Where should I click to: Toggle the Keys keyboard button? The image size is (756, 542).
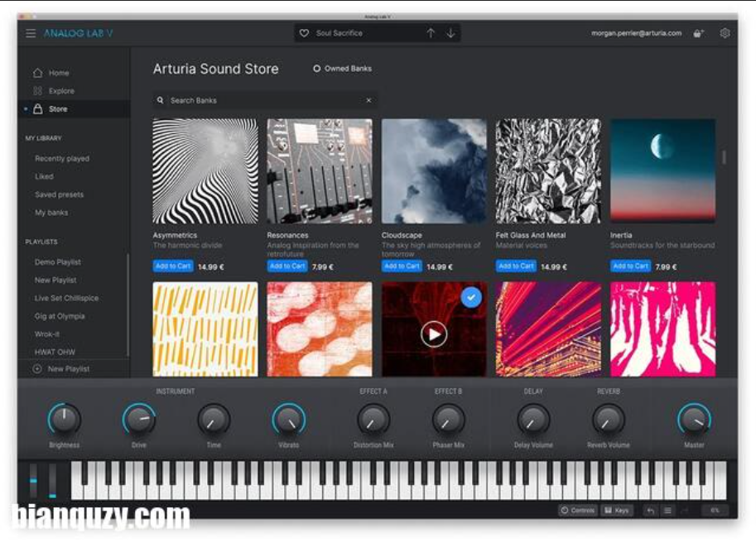(x=617, y=511)
